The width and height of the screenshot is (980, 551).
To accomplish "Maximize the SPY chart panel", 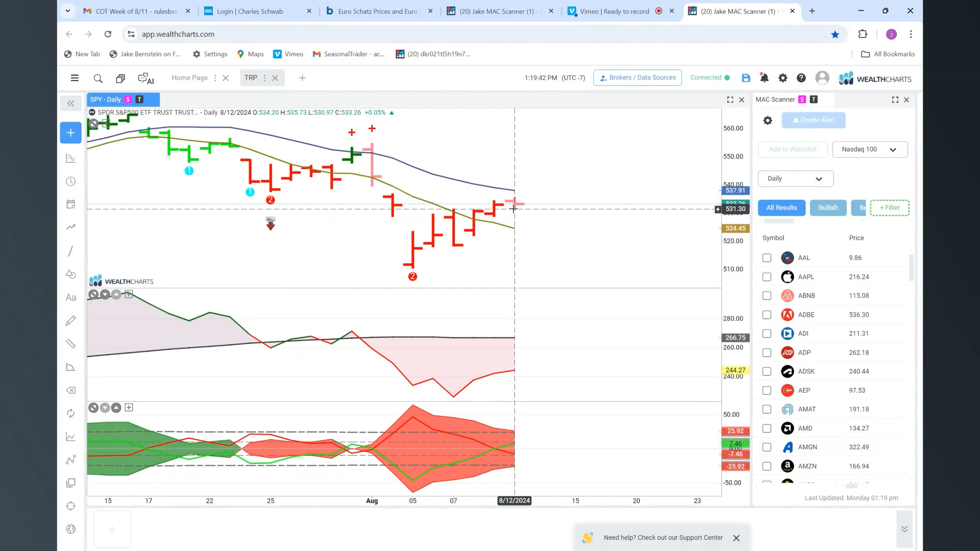I will [730, 100].
